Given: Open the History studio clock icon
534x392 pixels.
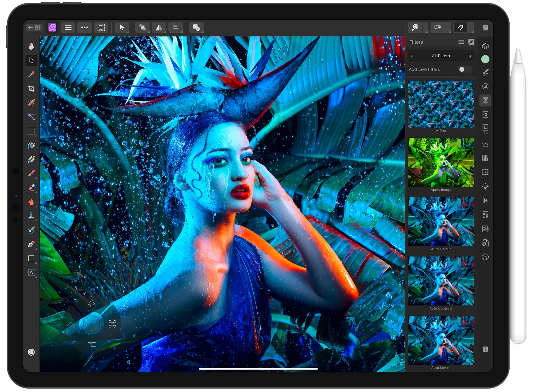Looking at the screenshot, I should point(485,257).
